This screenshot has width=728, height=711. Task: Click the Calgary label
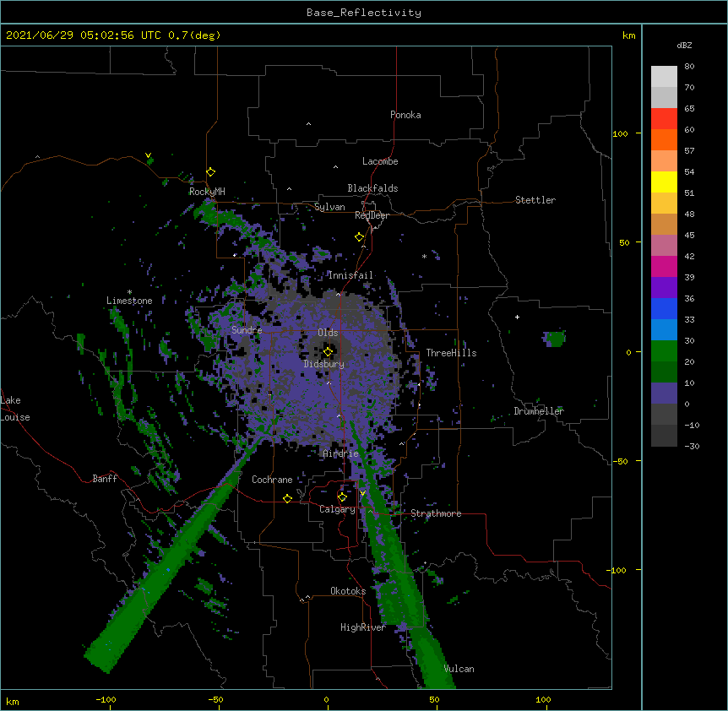[337, 509]
